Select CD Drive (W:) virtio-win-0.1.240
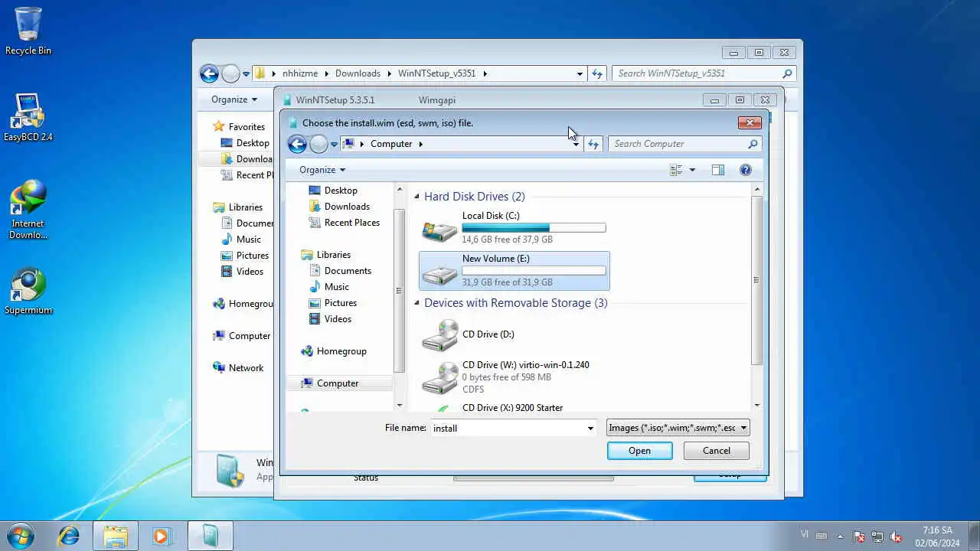980x551 pixels. pos(514,377)
